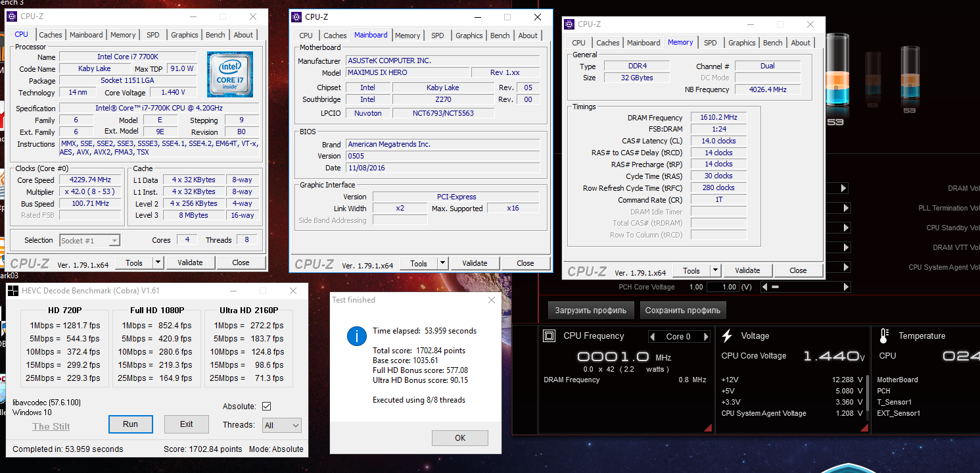Click the Temperature thermometer icon
The height and width of the screenshot is (473, 980).
[883, 336]
